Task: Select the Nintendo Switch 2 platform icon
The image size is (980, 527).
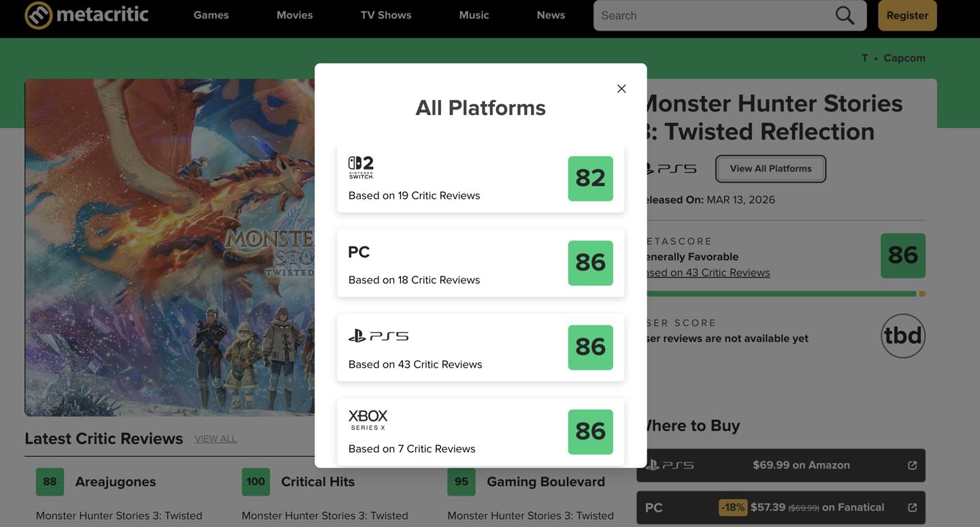Action: click(x=361, y=167)
